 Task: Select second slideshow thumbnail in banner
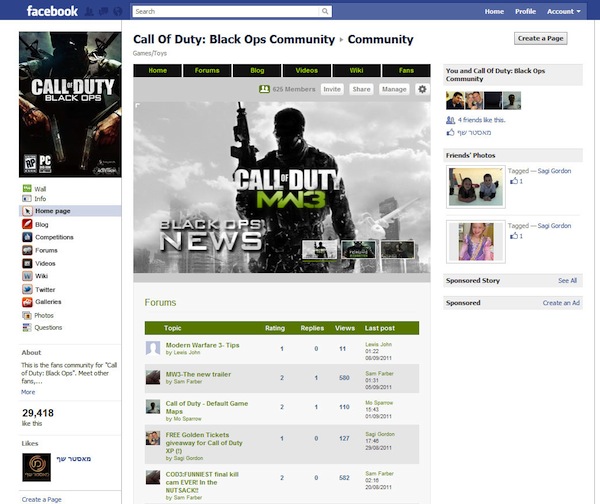click(359, 250)
